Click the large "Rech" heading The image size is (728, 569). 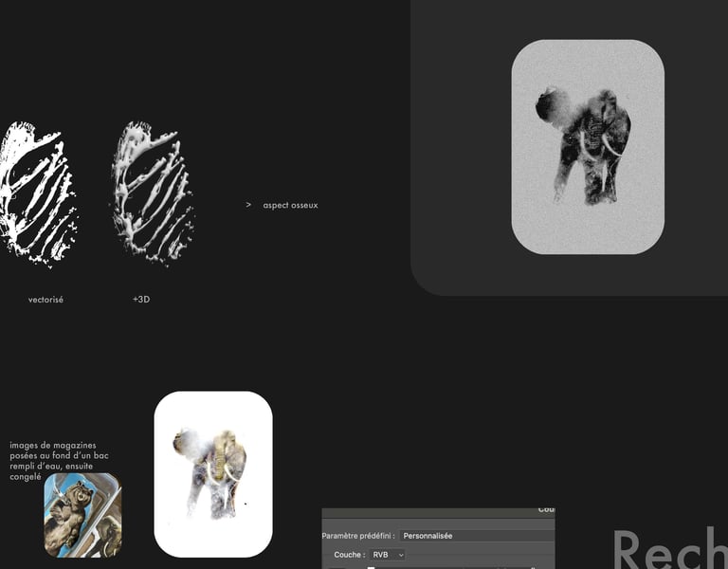670,548
